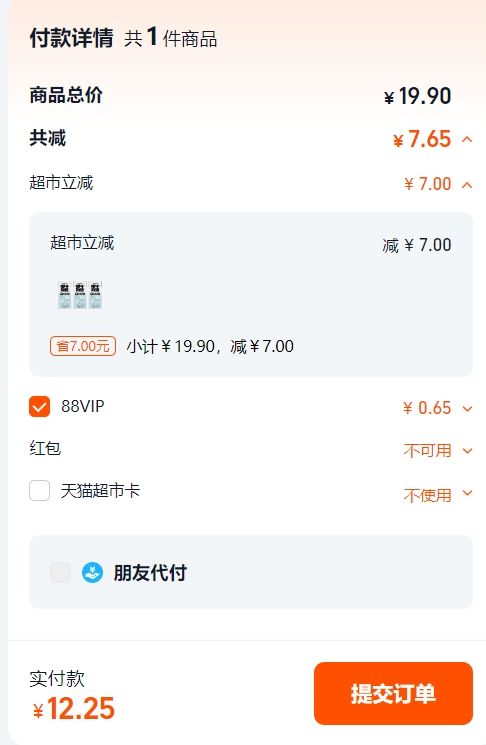The image size is (486, 745).
Task: Submit the order with 提交订单
Action: [393, 694]
